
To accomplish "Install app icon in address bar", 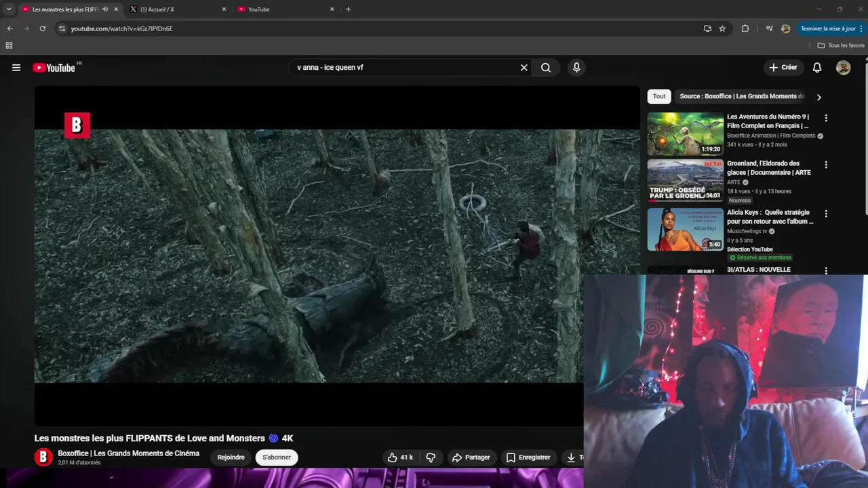I will [707, 28].
